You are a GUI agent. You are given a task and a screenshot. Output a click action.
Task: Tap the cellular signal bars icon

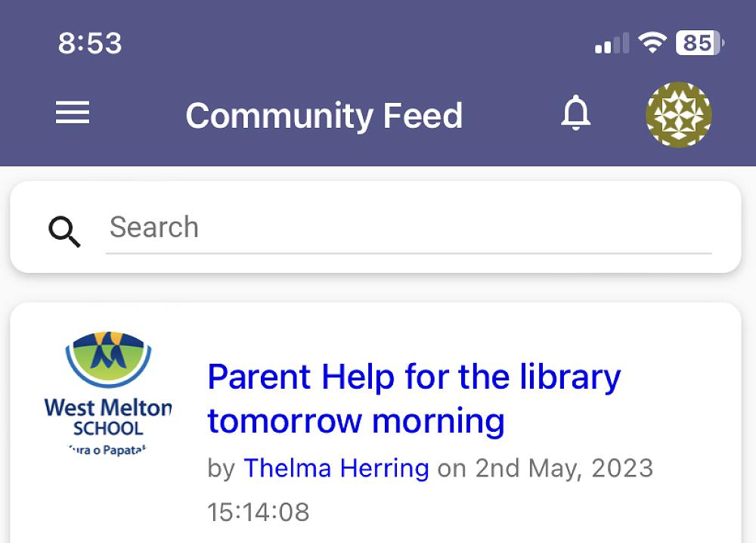tap(612, 44)
